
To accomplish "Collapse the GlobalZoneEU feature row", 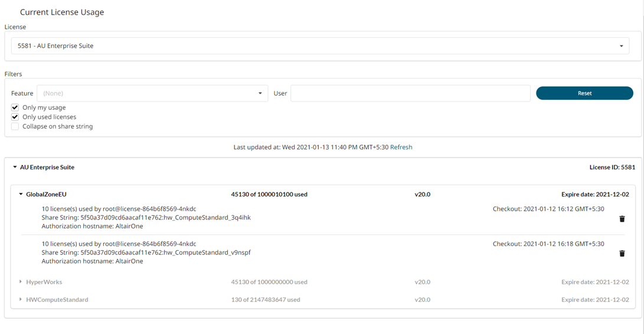I will tap(21, 194).
